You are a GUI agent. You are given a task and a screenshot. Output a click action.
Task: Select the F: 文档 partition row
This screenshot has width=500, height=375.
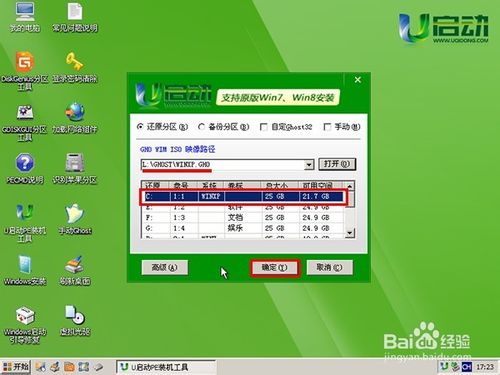[x=243, y=218]
